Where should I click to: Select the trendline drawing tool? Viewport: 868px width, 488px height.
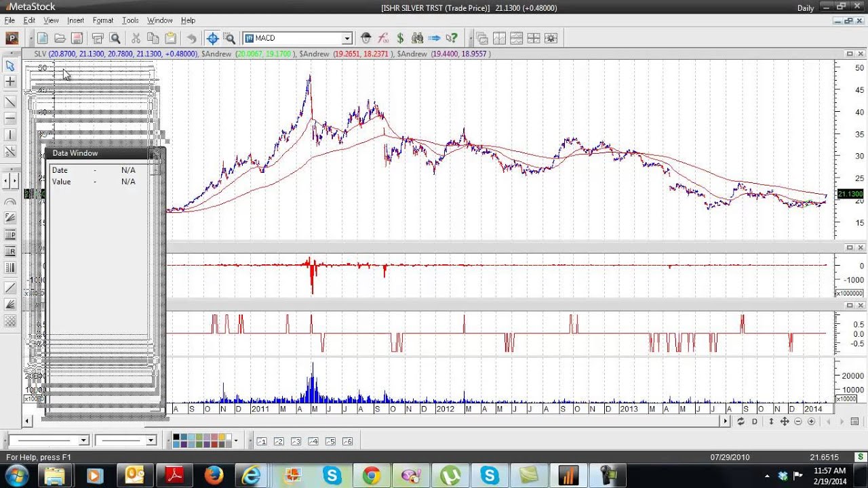pyautogui.click(x=10, y=102)
